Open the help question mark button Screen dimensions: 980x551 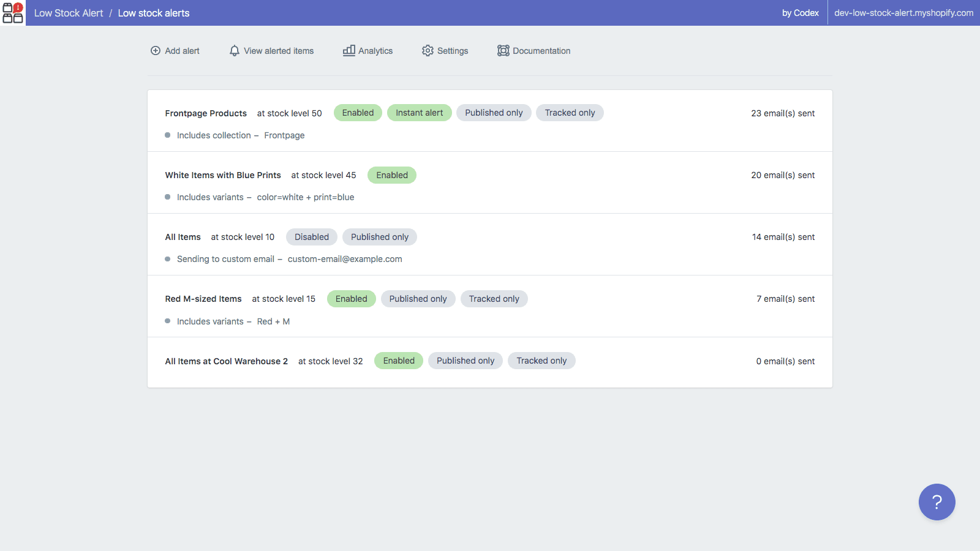(937, 502)
